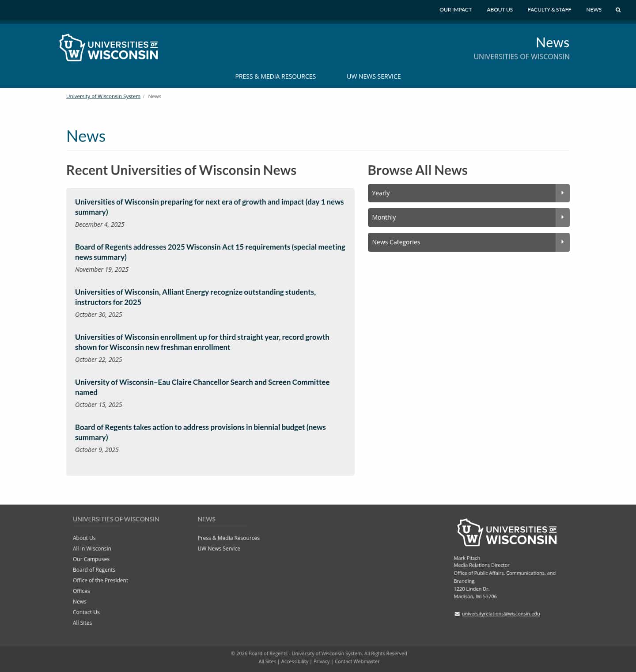The width and height of the screenshot is (636, 672).
Task: Click the envelope icon beside the email address
Action: click(x=457, y=614)
